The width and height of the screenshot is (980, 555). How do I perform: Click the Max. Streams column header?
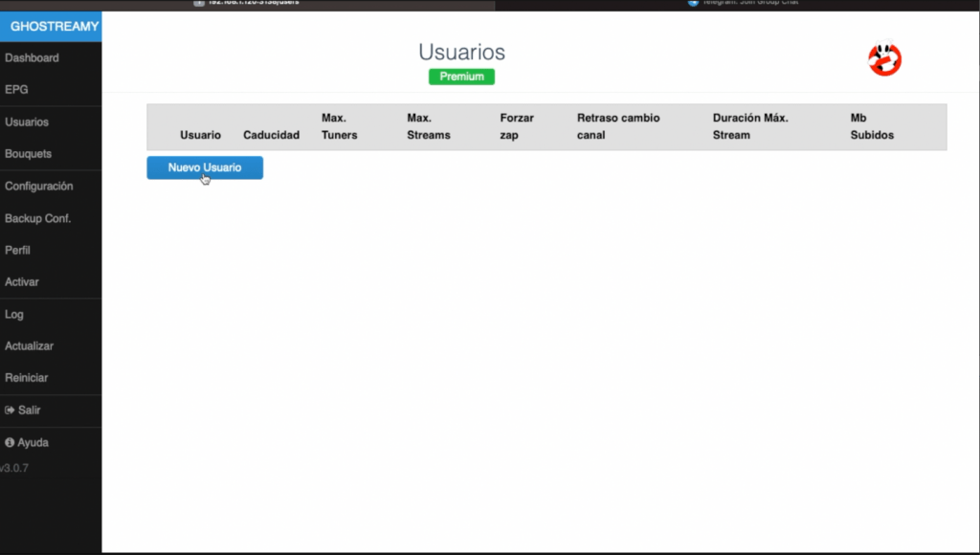click(428, 126)
